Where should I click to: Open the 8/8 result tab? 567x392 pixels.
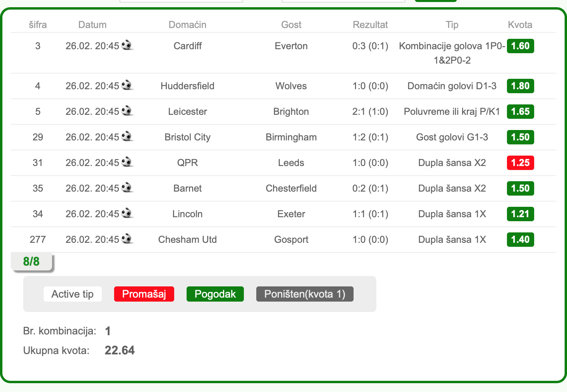[32, 262]
